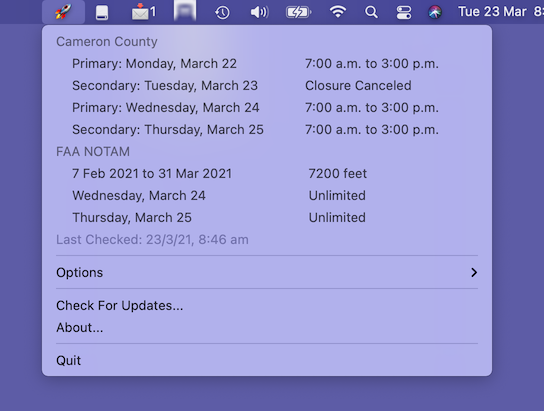The image size is (544, 411).
Task: Open Control Center toggles icon
Action: (403, 12)
